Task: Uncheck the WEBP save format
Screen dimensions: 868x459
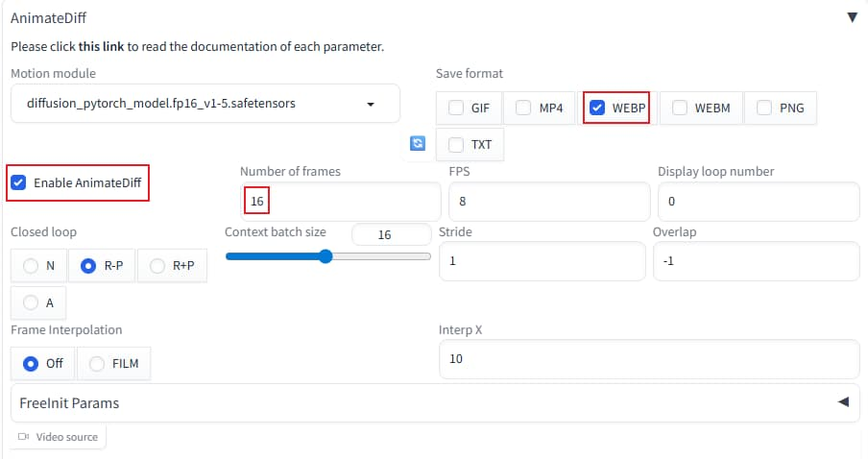Action: [596, 109]
